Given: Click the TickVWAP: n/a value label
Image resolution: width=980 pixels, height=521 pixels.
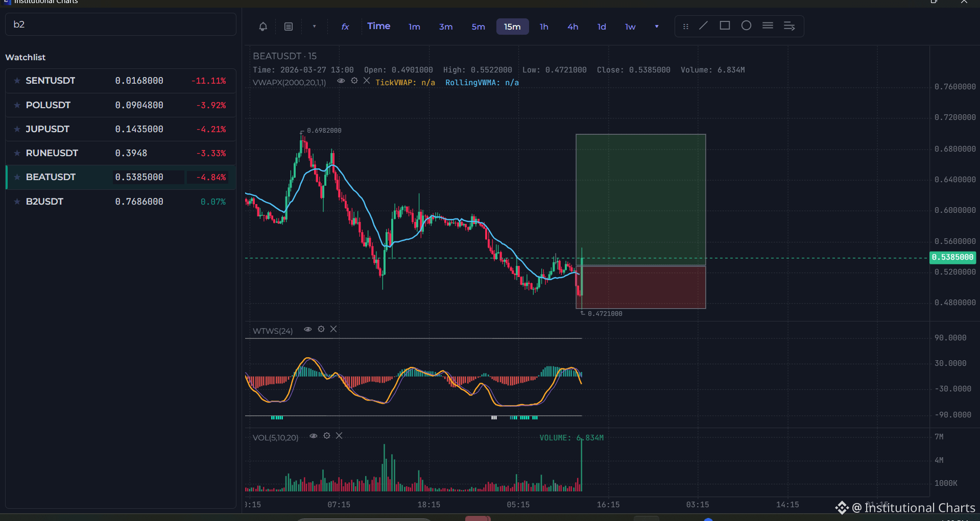Looking at the screenshot, I should (x=405, y=83).
